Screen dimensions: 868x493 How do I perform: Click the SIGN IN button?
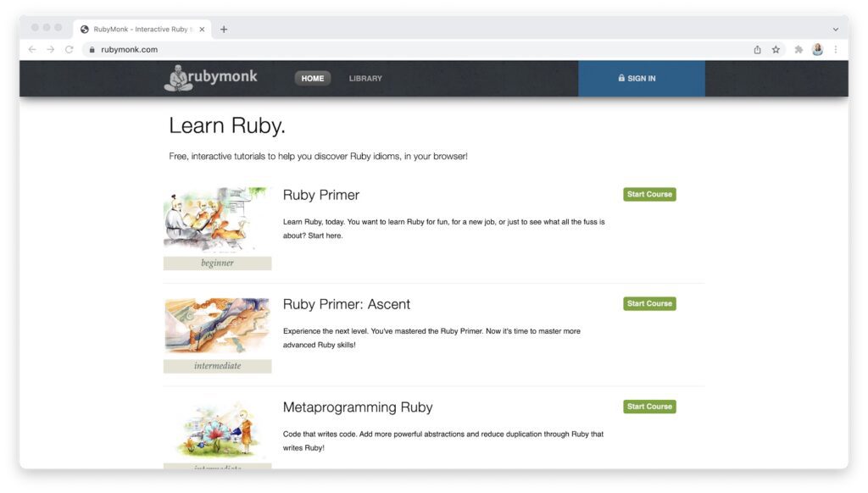[642, 79]
